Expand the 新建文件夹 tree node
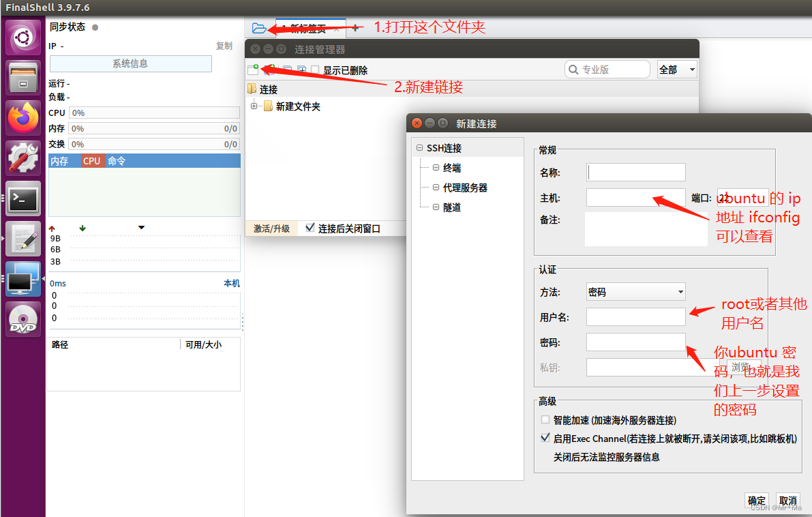The image size is (812, 517). point(254,106)
